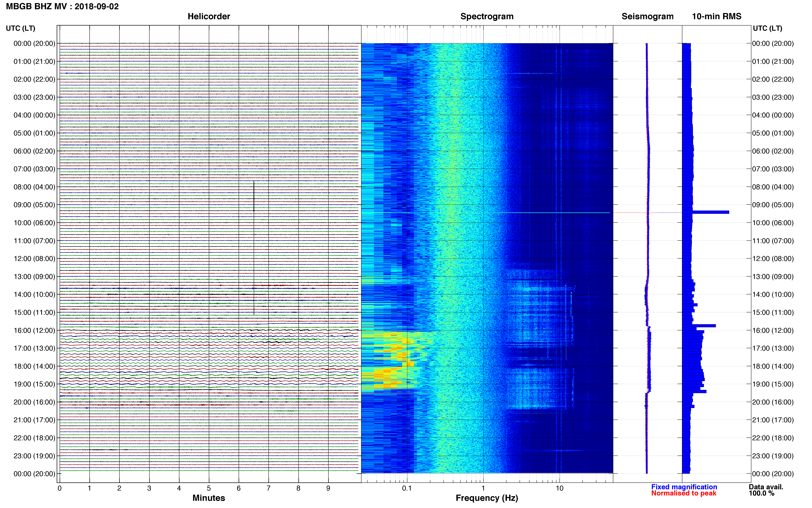Image resolution: width=812 pixels, height=508 pixels.
Task: Click the tall vertical spike in the helicorder
Action: click(254, 248)
